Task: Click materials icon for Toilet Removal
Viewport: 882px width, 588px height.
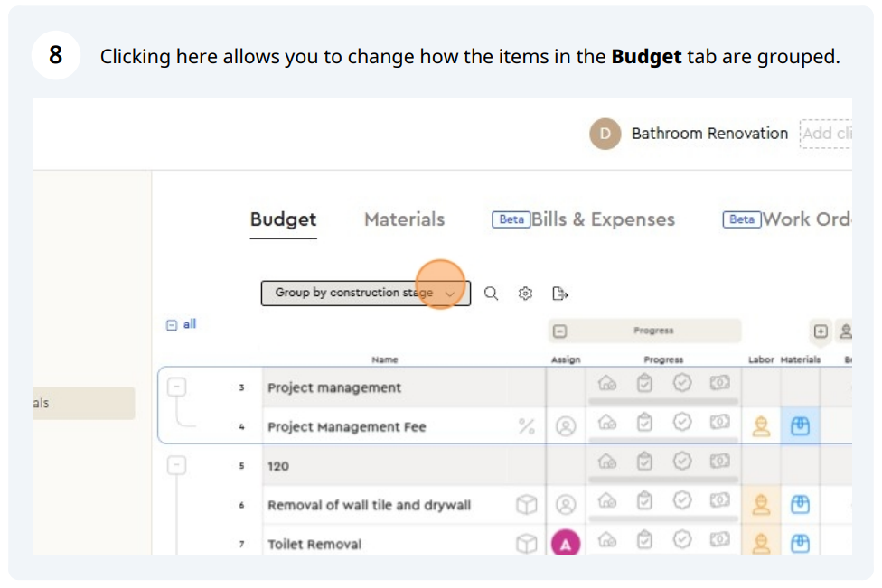Action: (x=800, y=543)
